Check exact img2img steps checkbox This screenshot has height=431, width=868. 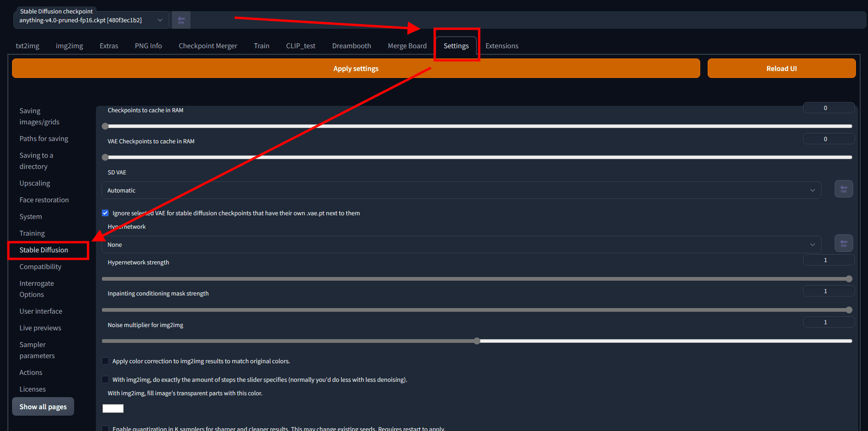coord(105,380)
